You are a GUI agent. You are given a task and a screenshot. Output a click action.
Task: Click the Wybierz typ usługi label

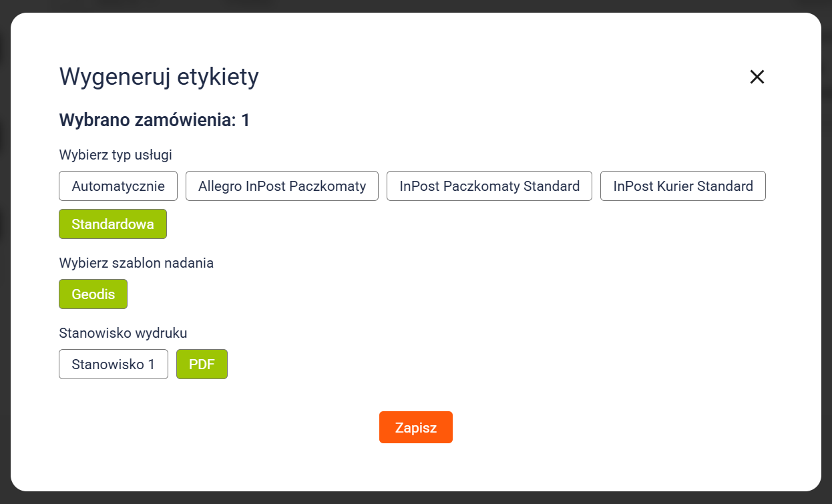[x=116, y=155]
